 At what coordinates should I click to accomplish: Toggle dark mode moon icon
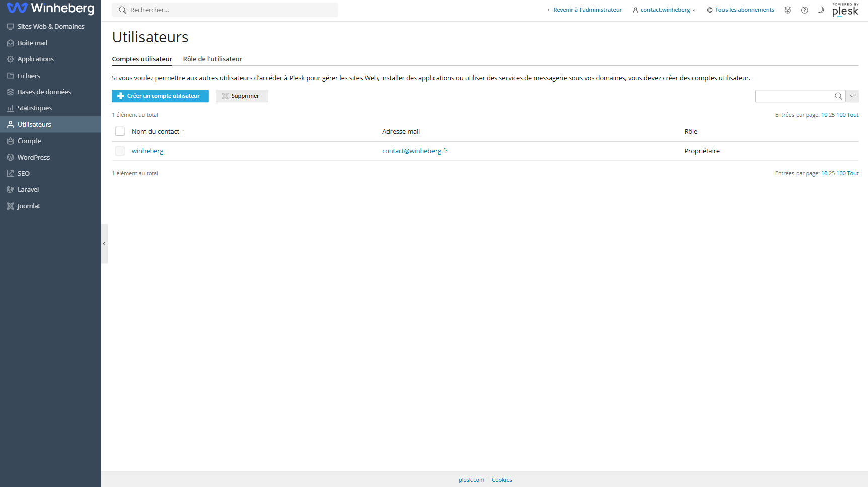tap(821, 10)
